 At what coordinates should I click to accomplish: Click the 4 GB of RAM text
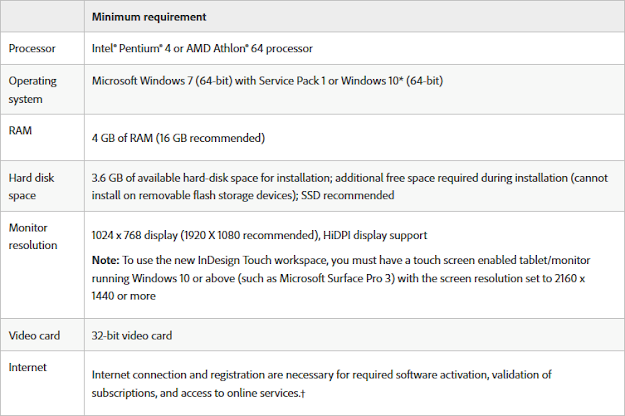[x=178, y=138]
